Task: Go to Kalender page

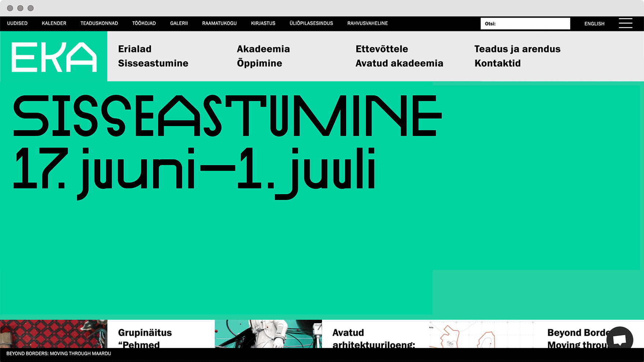Action: pyautogui.click(x=54, y=23)
